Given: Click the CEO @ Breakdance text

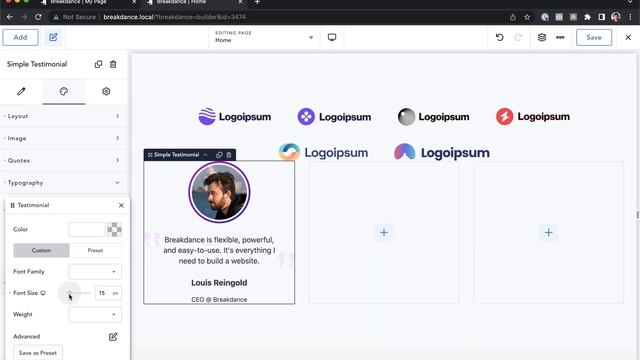Looking at the screenshot, I should pyautogui.click(x=219, y=299).
